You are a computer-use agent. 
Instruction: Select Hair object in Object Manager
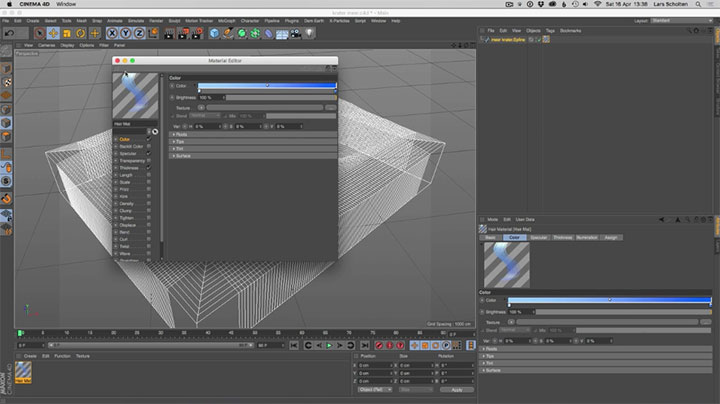507,40
